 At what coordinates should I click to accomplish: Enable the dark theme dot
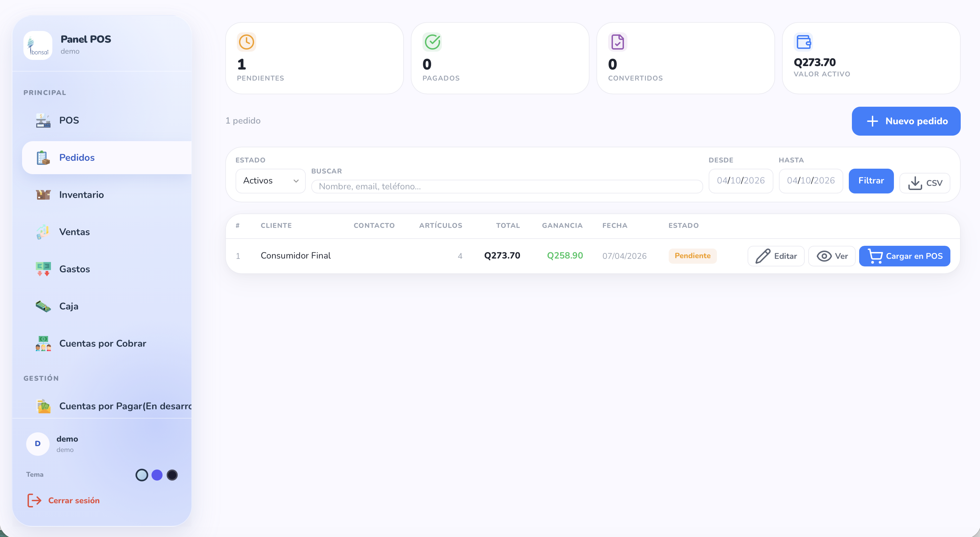click(x=172, y=475)
